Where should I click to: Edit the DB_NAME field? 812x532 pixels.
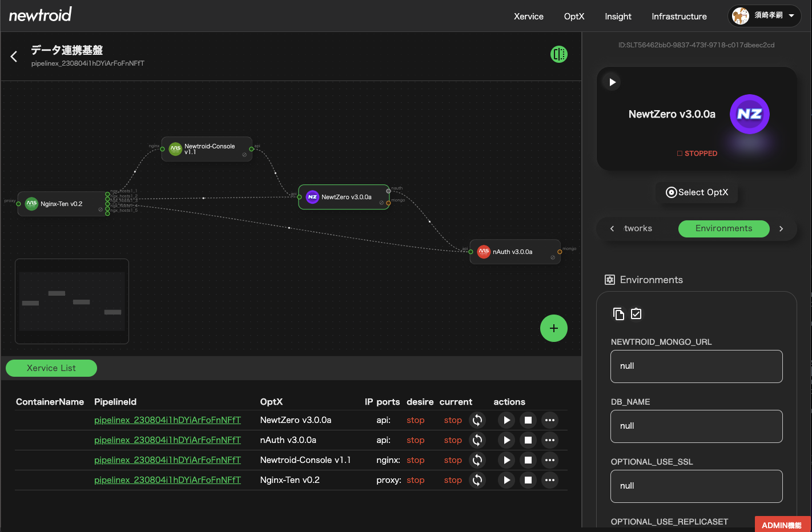pos(697,426)
